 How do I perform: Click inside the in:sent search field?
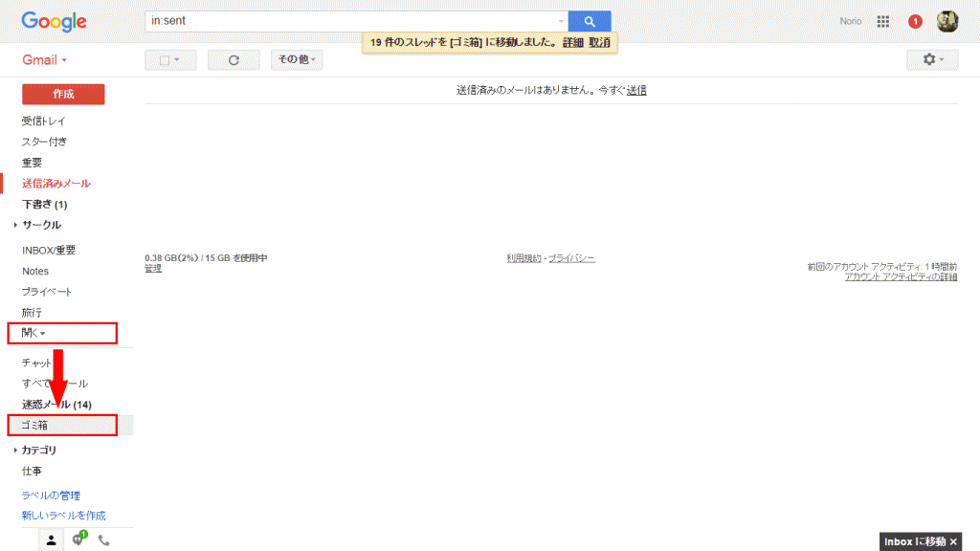349,21
